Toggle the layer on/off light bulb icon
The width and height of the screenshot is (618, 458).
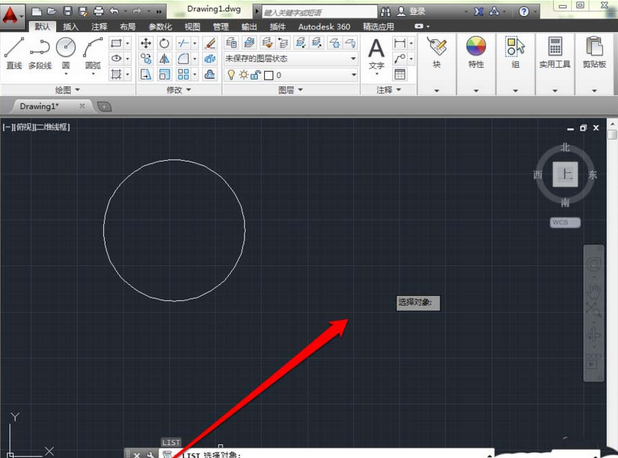[230, 75]
